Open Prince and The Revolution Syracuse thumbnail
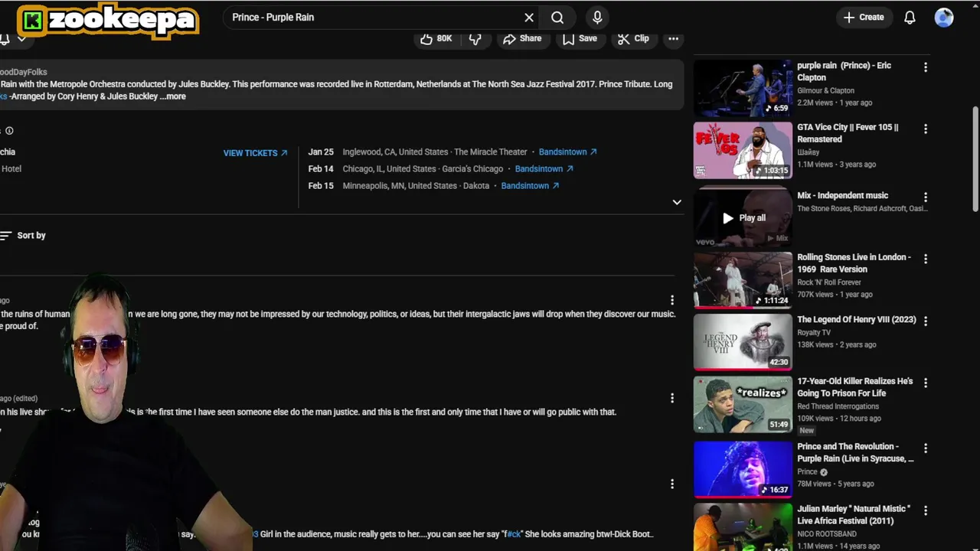The height and width of the screenshot is (551, 980). pos(743,469)
